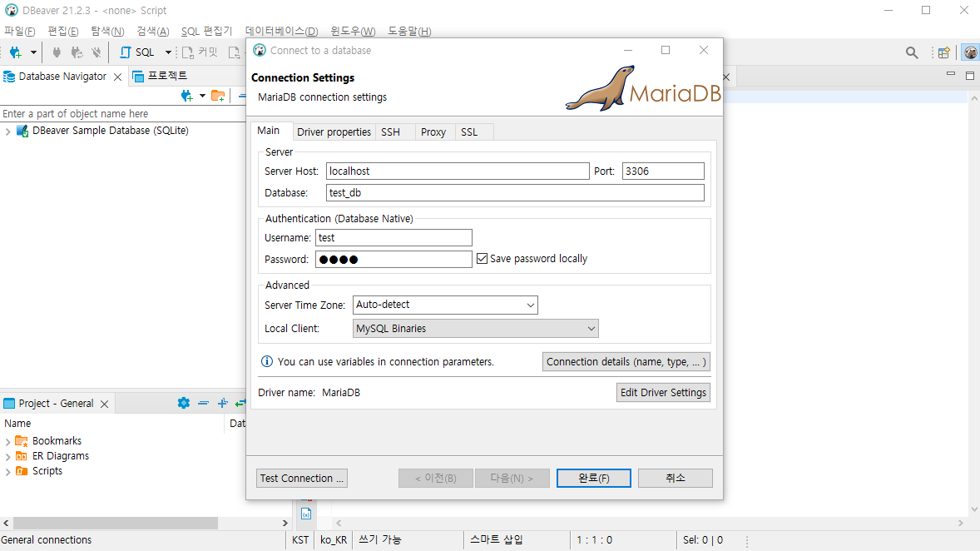Screen dimensions: 980x551
Task: Open the Local Client MySQL Binaries dropdown
Action: tap(476, 328)
